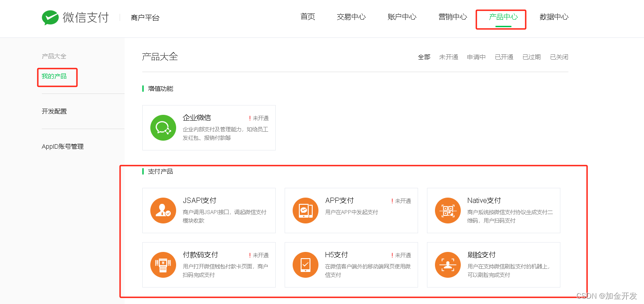This screenshot has width=644, height=304.
Task: Click 付款码支付 description text
Action: click(225, 271)
